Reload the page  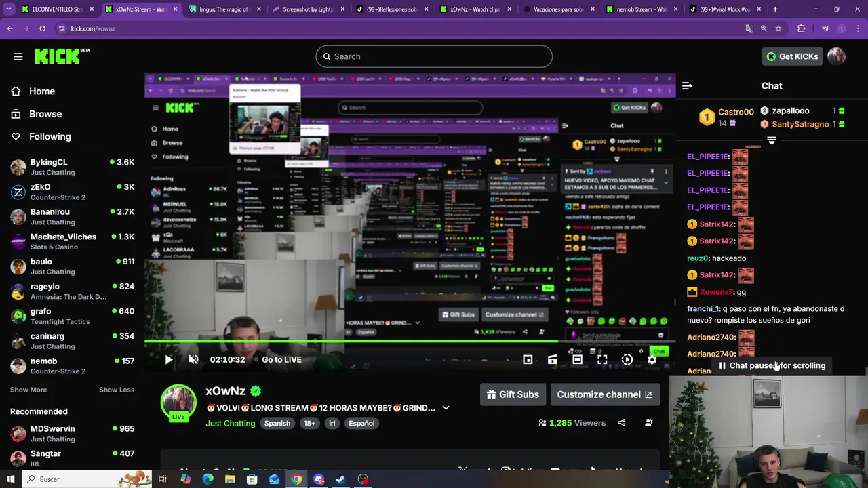[42, 28]
